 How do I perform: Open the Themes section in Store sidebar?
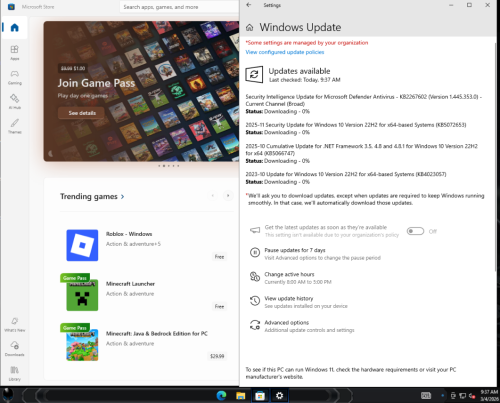pos(14,126)
